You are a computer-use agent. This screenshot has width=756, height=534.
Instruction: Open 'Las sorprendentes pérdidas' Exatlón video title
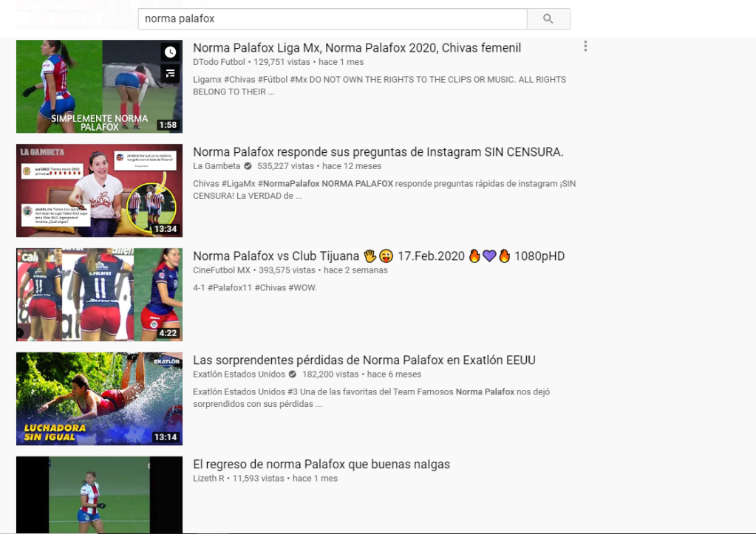364,360
